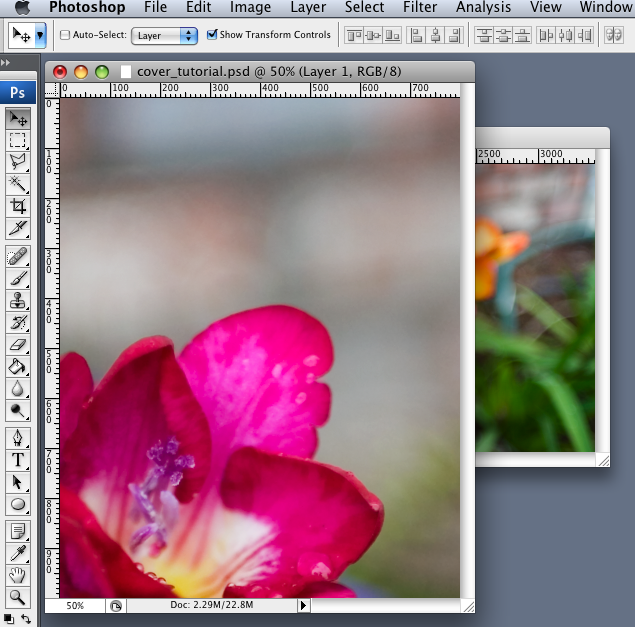
Task: Click the Auto-Align Layers button
Action: (x=614, y=36)
